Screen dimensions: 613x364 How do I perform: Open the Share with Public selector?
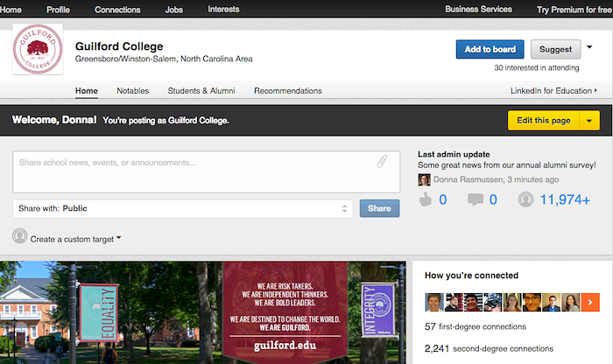pyautogui.click(x=182, y=208)
